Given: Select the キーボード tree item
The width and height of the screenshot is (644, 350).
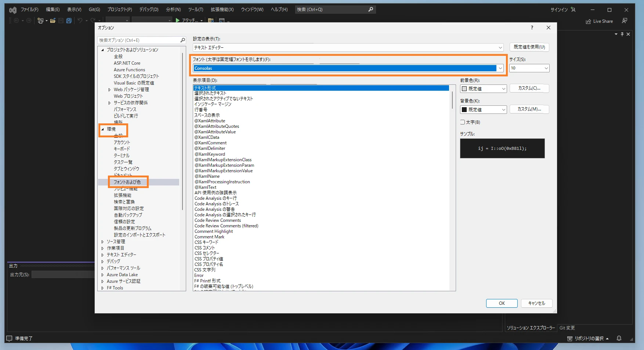Looking at the screenshot, I should [x=122, y=149].
